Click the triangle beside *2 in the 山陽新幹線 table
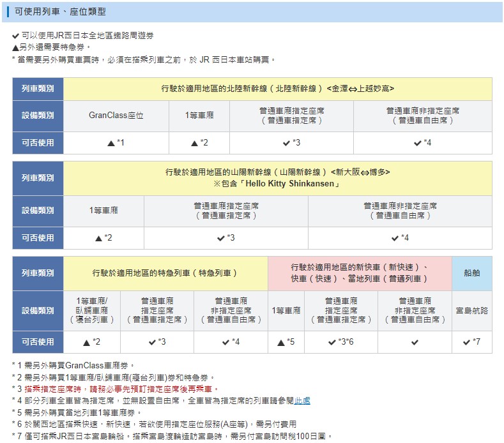 click(x=98, y=238)
